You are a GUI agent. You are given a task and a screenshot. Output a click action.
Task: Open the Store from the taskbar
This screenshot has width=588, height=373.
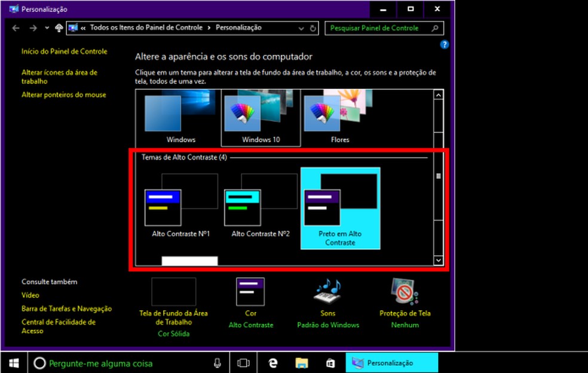click(330, 363)
